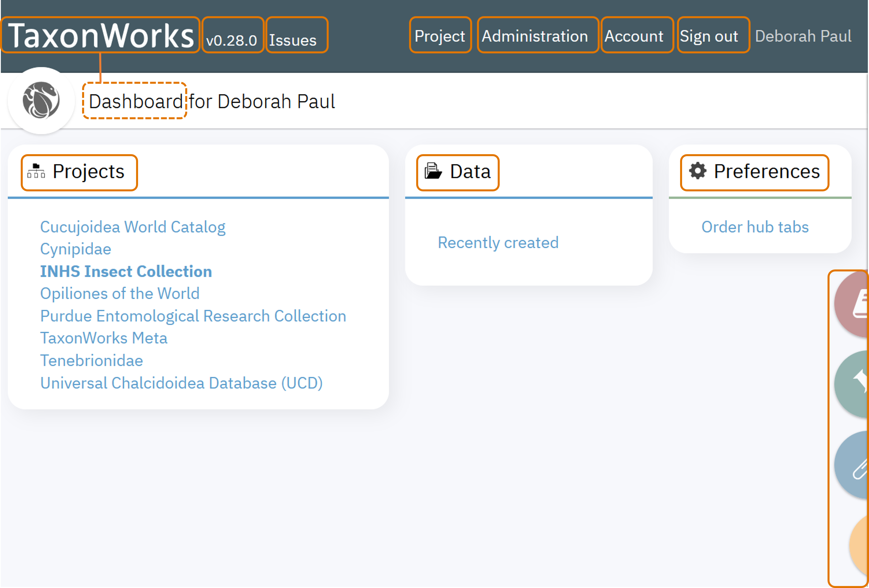
Task: Click the blue paperclip slide-out button
Action: pos(851,465)
